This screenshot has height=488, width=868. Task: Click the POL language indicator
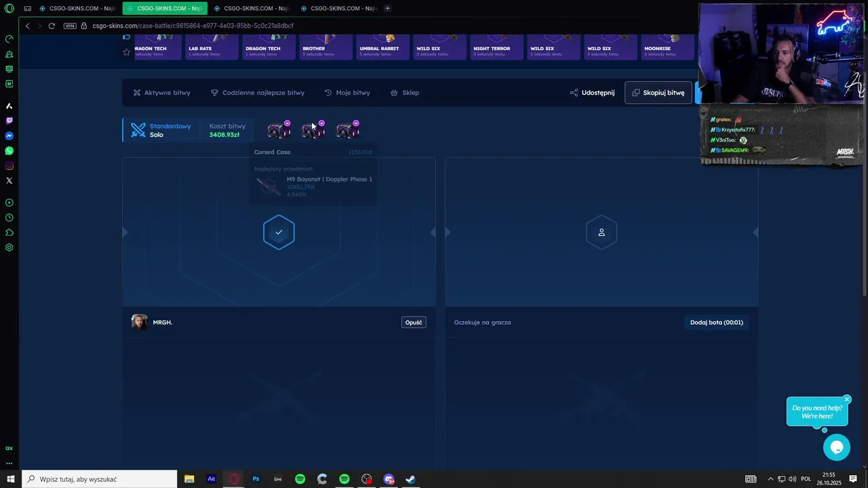pyautogui.click(x=806, y=479)
